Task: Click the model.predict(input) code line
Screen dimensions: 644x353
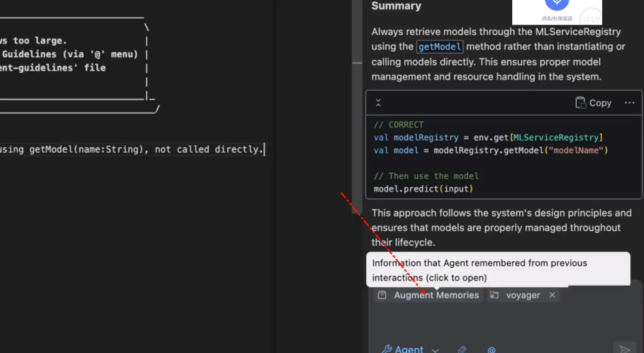Action: (x=423, y=189)
